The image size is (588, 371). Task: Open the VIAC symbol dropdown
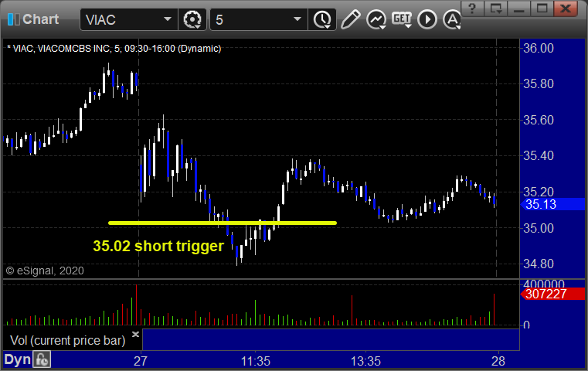click(167, 19)
